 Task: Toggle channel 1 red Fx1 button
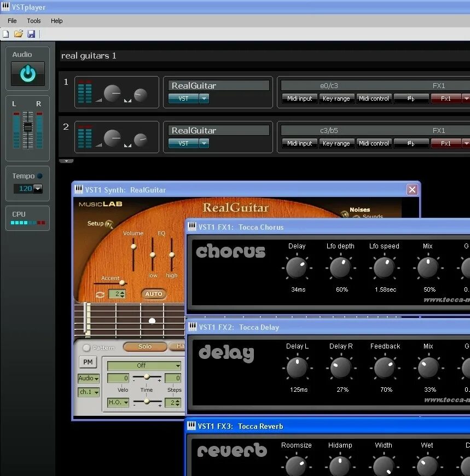click(x=446, y=98)
